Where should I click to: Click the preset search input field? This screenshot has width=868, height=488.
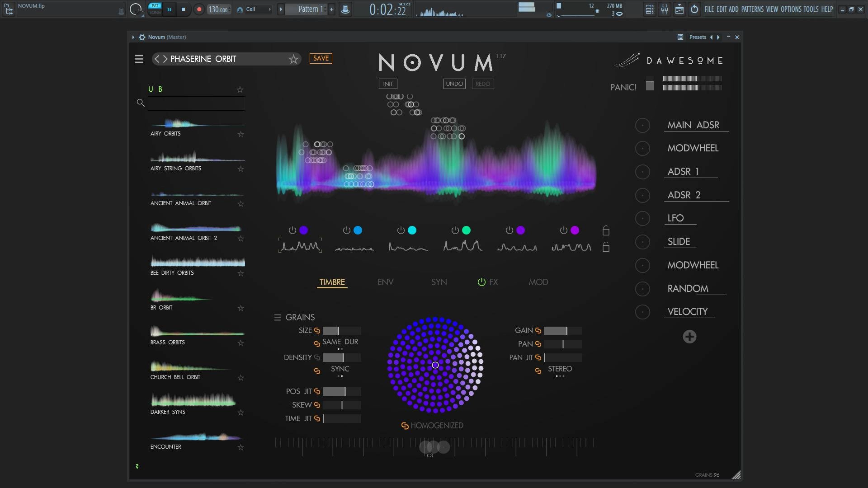(x=196, y=103)
